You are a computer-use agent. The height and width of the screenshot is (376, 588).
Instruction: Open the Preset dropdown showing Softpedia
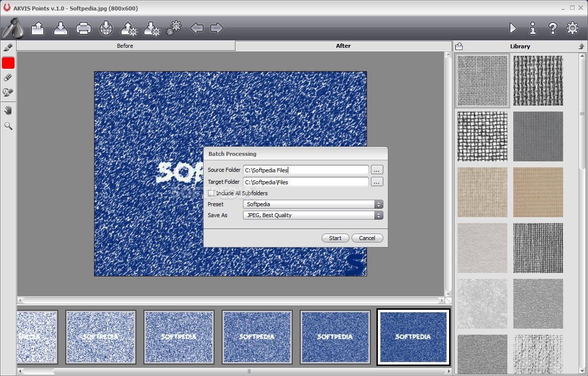point(313,204)
